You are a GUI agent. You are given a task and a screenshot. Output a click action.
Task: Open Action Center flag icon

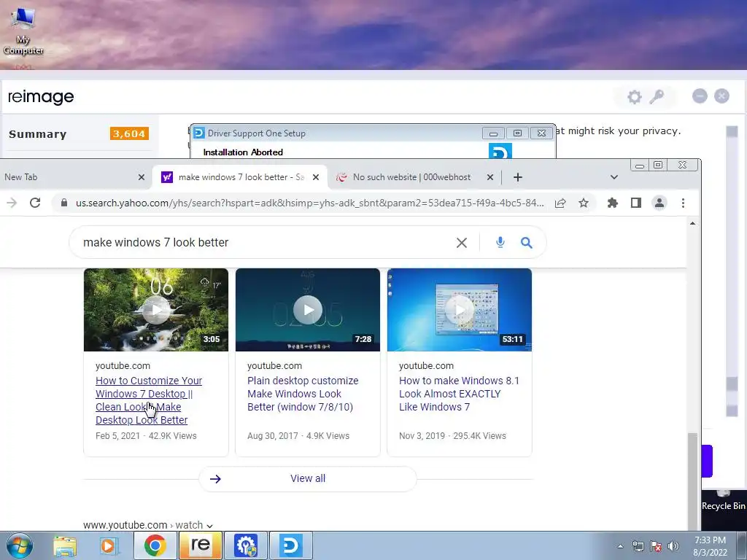click(656, 546)
